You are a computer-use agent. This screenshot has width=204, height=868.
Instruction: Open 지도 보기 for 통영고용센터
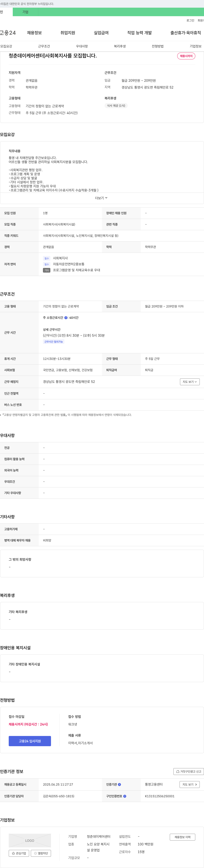[190, 785]
